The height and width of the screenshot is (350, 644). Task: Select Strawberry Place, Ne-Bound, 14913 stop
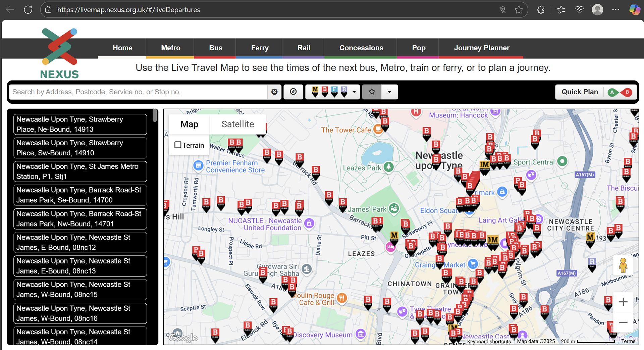80,124
